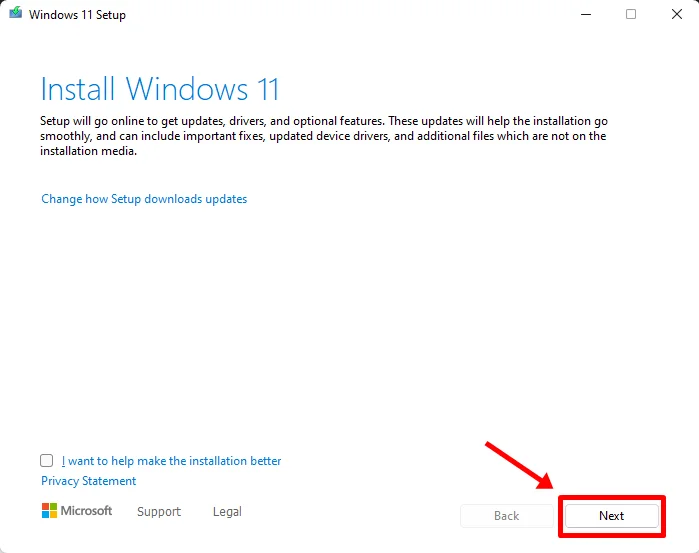
Task: Enable the help make installation better checkbox
Action: click(46, 460)
